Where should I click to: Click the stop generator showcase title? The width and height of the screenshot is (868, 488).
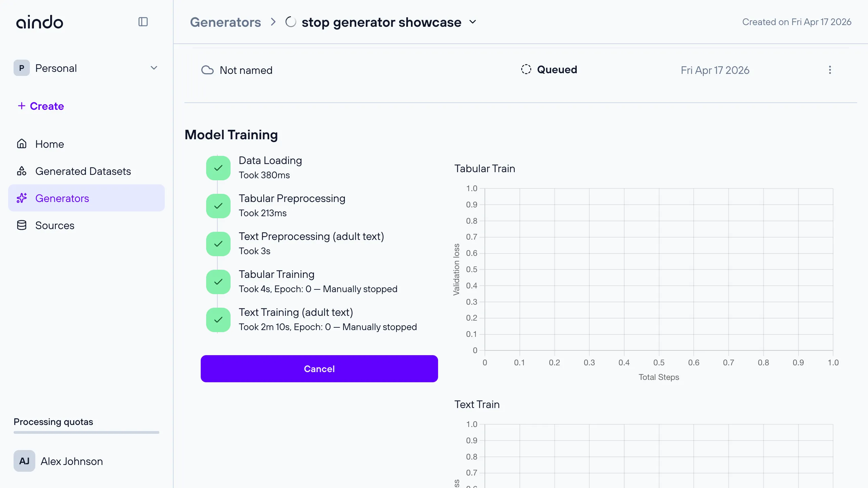tap(381, 22)
